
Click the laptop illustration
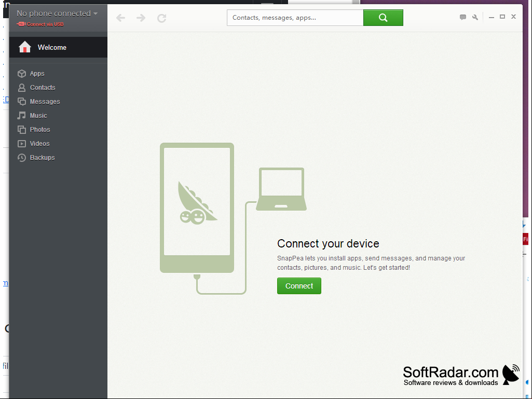click(x=281, y=189)
